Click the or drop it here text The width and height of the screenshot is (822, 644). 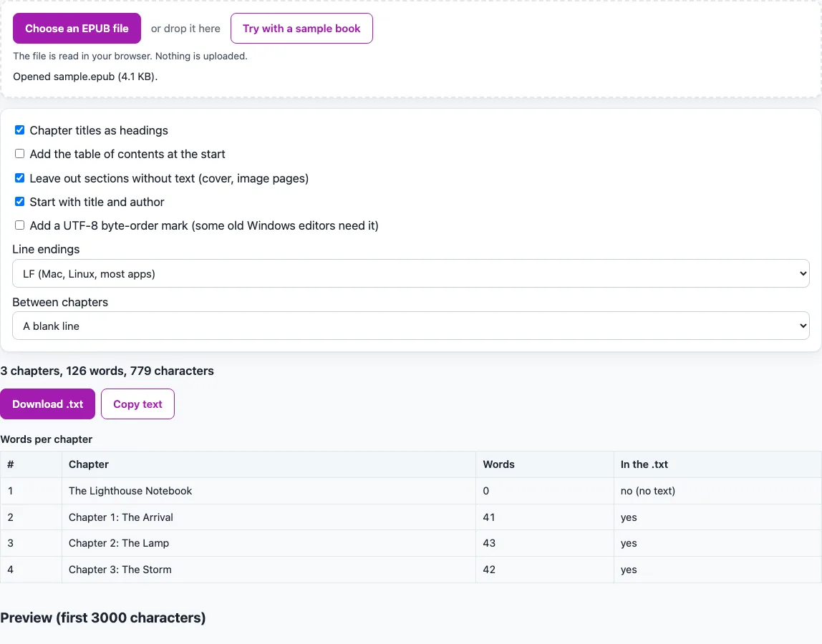(x=185, y=29)
